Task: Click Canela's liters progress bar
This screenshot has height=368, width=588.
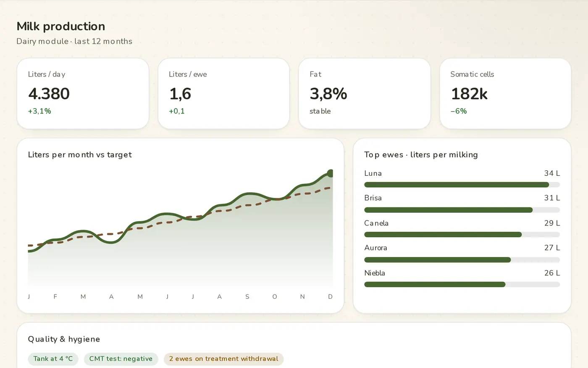Action: (462, 235)
